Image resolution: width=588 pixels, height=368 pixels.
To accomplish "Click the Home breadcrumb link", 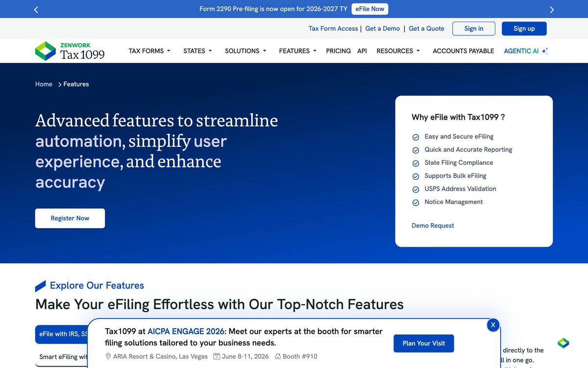I will 44,84.
